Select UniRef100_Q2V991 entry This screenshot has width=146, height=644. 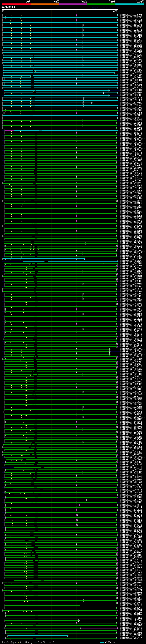(131, 60)
